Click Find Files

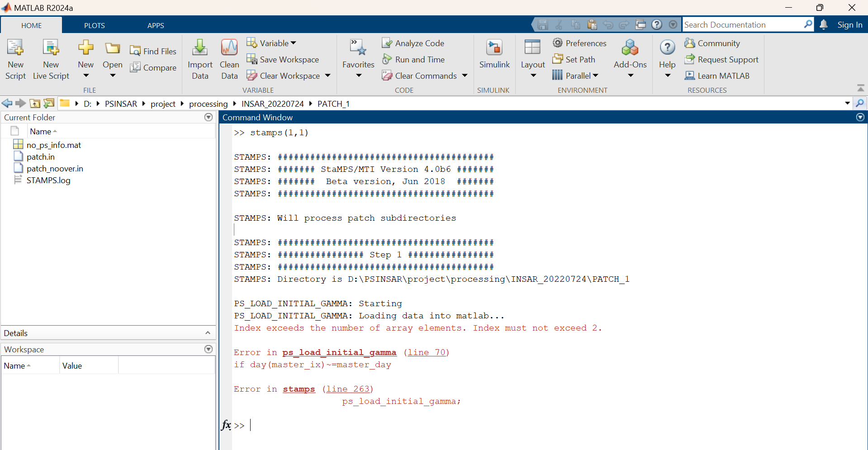153,51
